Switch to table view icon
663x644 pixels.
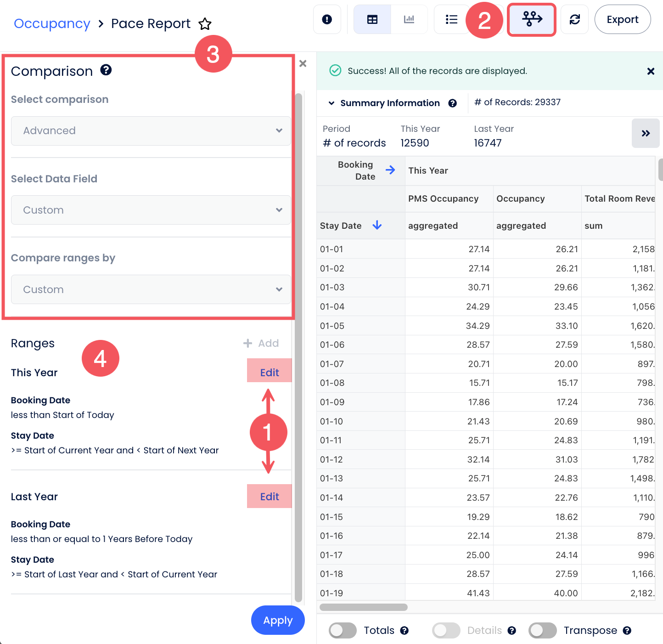coord(372,19)
